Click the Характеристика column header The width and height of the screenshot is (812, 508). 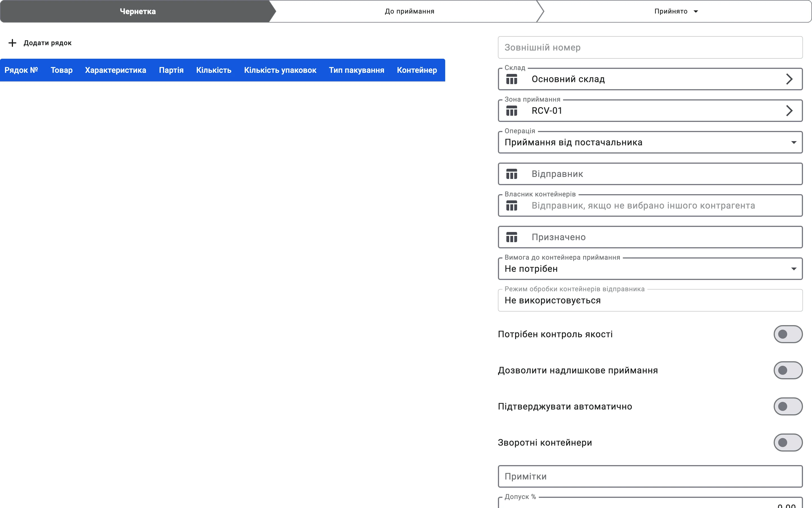tap(115, 70)
